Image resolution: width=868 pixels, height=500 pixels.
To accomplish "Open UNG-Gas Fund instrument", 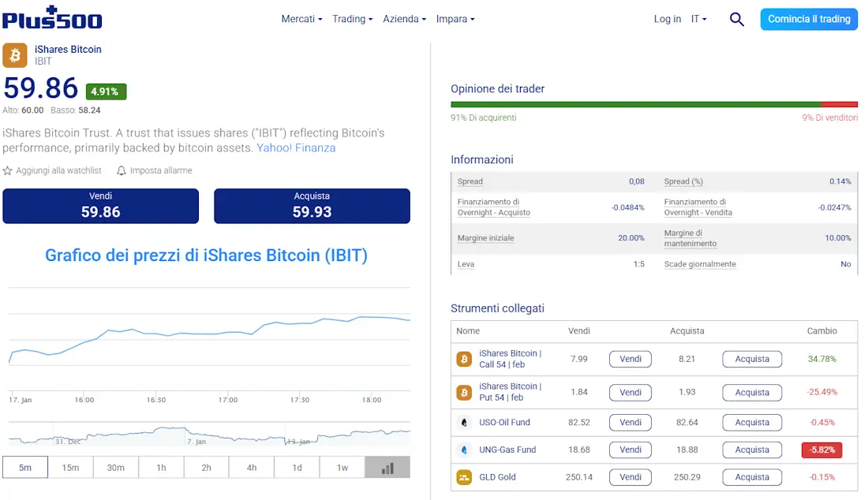I will tap(507, 450).
